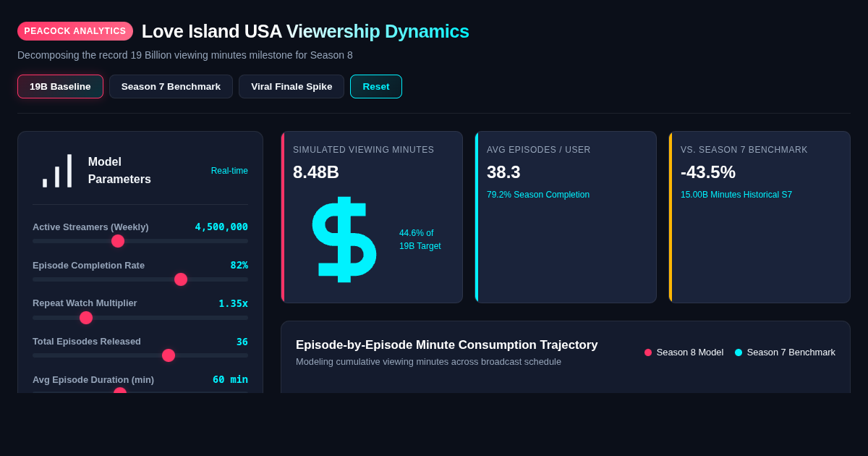The height and width of the screenshot is (456, 868).
Task: Click the large cyan dollar sign icon
Action: (x=344, y=240)
